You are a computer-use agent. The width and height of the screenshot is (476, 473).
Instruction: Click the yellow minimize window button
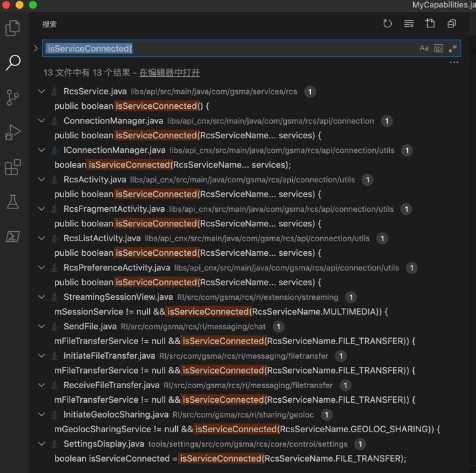tap(19, 5)
